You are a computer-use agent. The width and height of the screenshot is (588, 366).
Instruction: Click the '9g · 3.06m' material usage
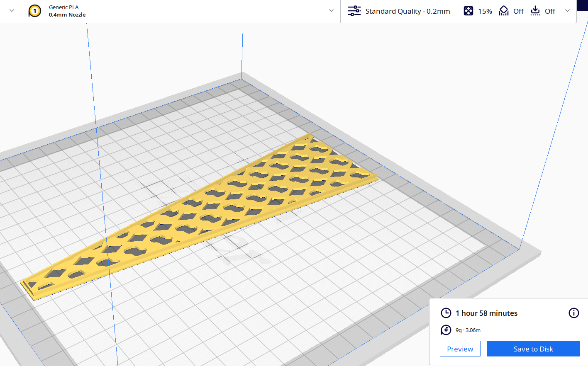pyautogui.click(x=468, y=330)
